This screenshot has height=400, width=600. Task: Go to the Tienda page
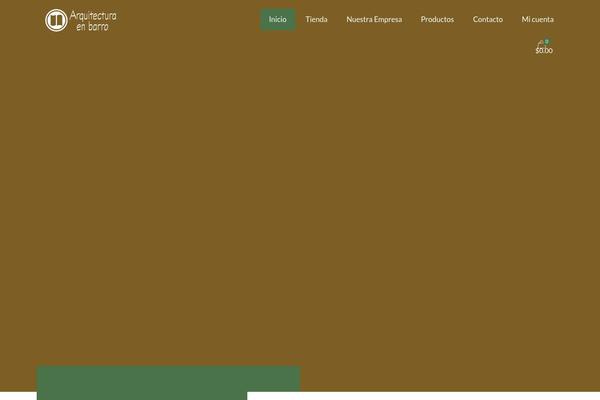(316, 20)
